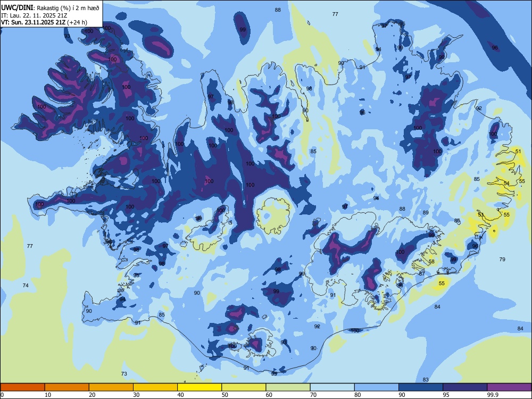The image size is (532, 399).
Task: Click the legend tick label '50'
Action: (x=225, y=395)
